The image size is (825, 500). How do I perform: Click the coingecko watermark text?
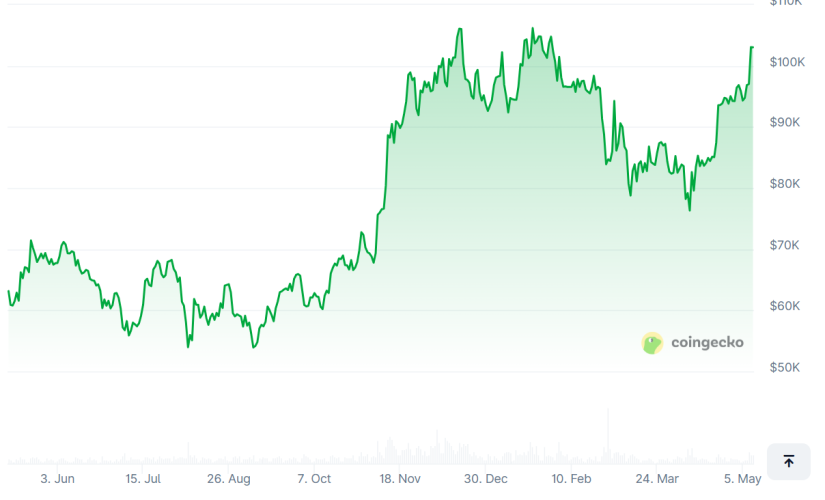tap(707, 343)
